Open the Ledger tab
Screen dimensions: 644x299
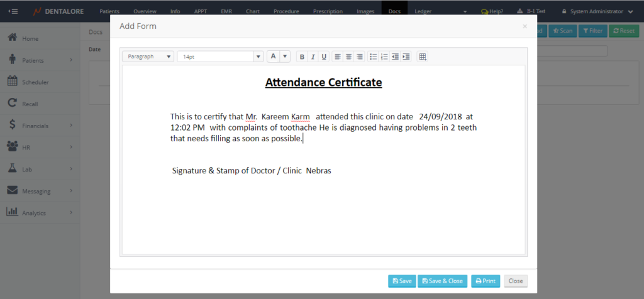[x=423, y=11]
